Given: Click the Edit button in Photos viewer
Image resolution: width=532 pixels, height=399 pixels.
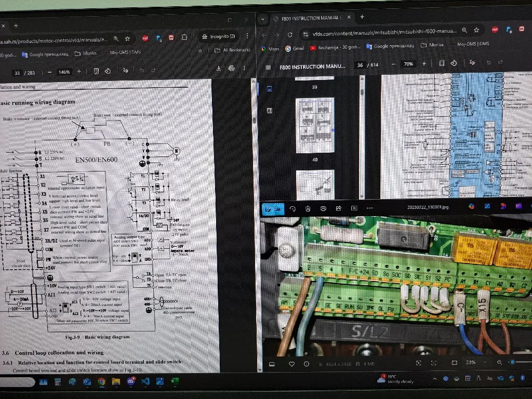Looking at the screenshot, I should tap(273, 208).
